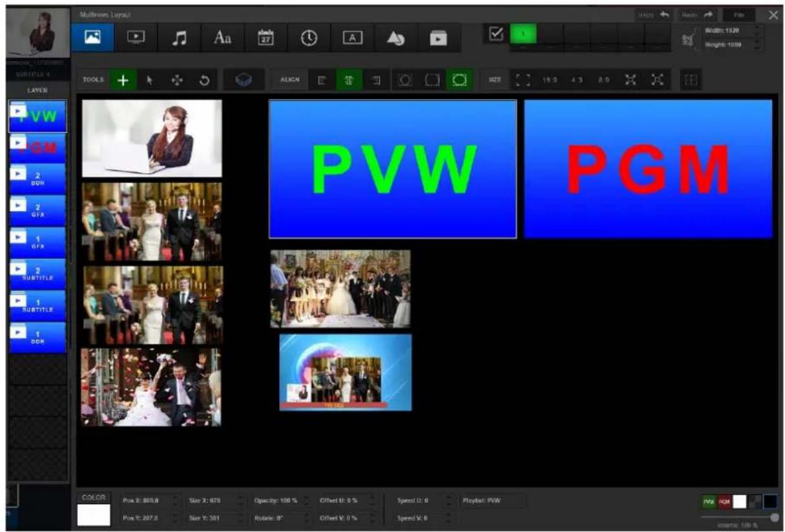Select the PVW layer in layer list
Image resolution: width=785 pixels, height=532 pixels.
click(37, 116)
